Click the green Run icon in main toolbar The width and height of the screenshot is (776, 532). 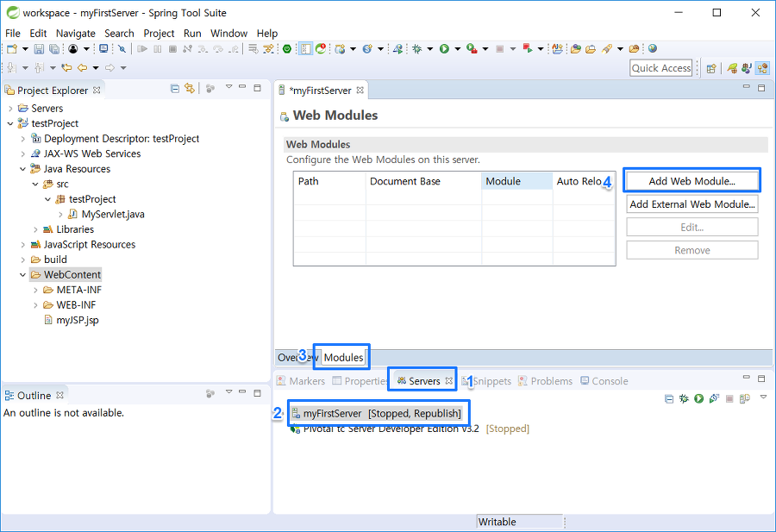point(444,48)
